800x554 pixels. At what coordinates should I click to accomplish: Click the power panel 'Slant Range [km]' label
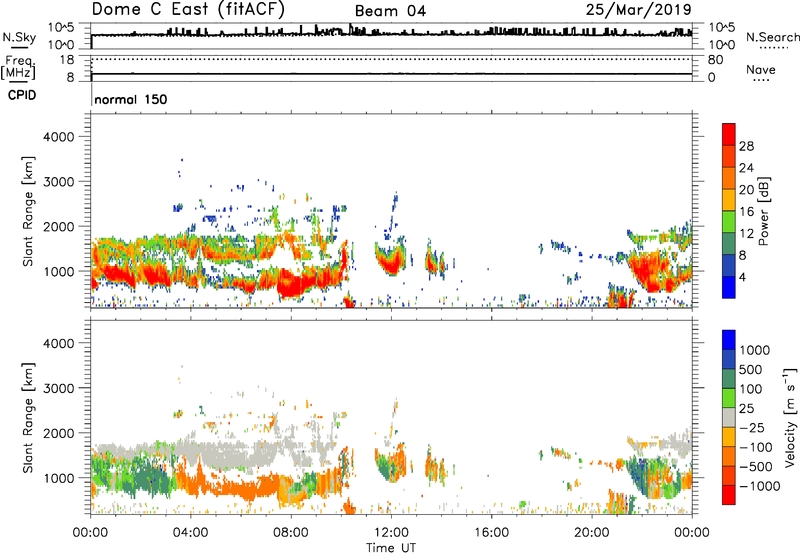coord(28,211)
